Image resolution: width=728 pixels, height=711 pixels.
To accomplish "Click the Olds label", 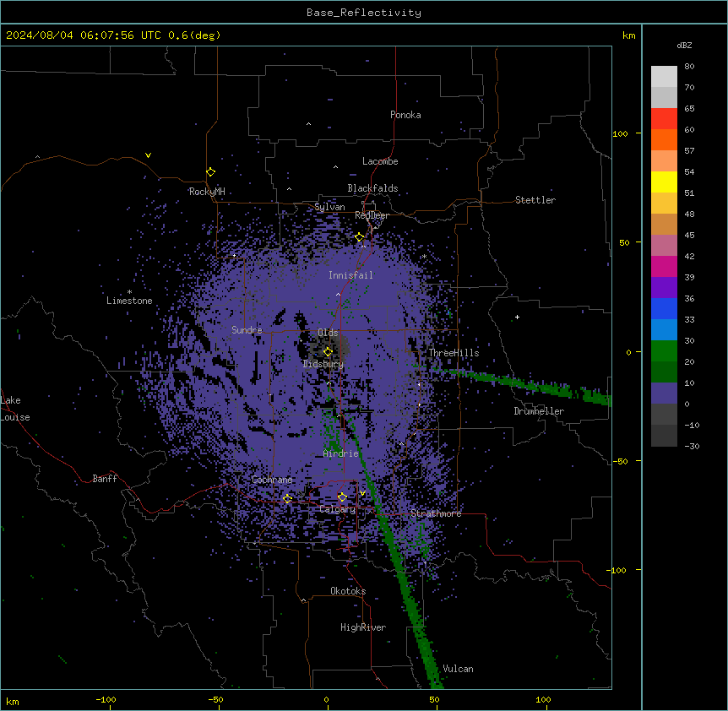I will pos(328,333).
